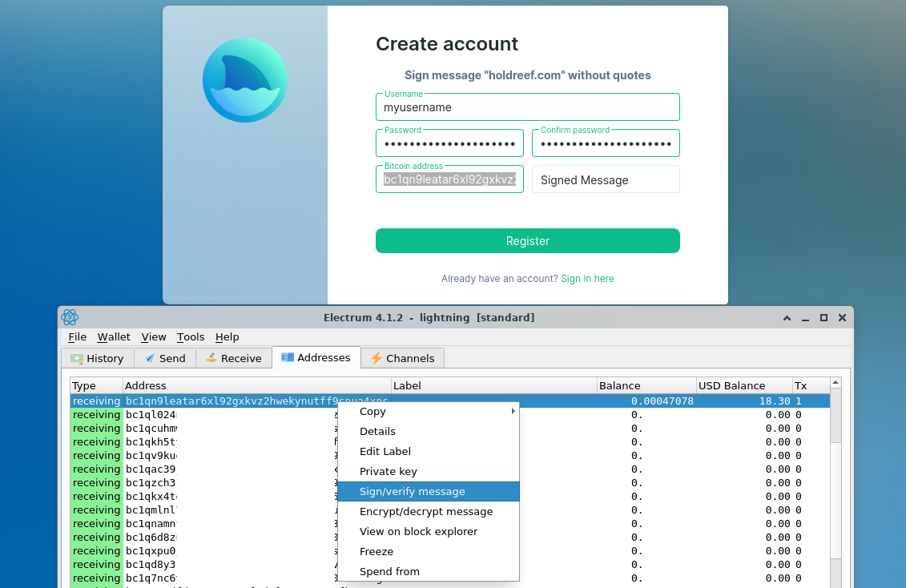
Task: Click the Bitcoin address input field
Action: (x=449, y=180)
